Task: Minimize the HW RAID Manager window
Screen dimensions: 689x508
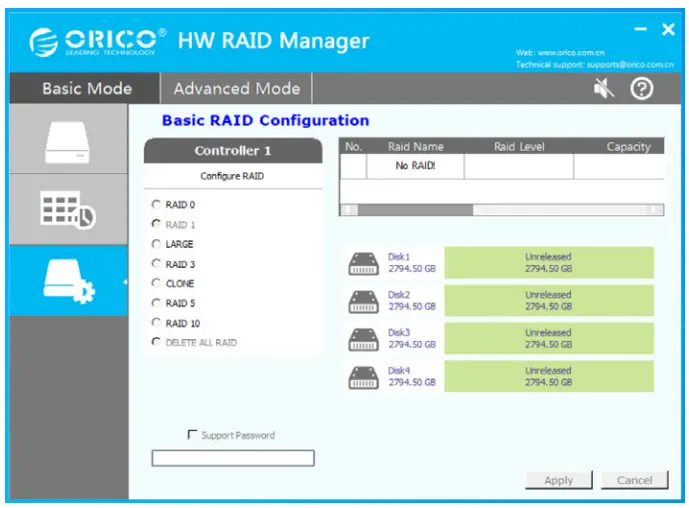Action: pyautogui.click(x=640, y=29)
